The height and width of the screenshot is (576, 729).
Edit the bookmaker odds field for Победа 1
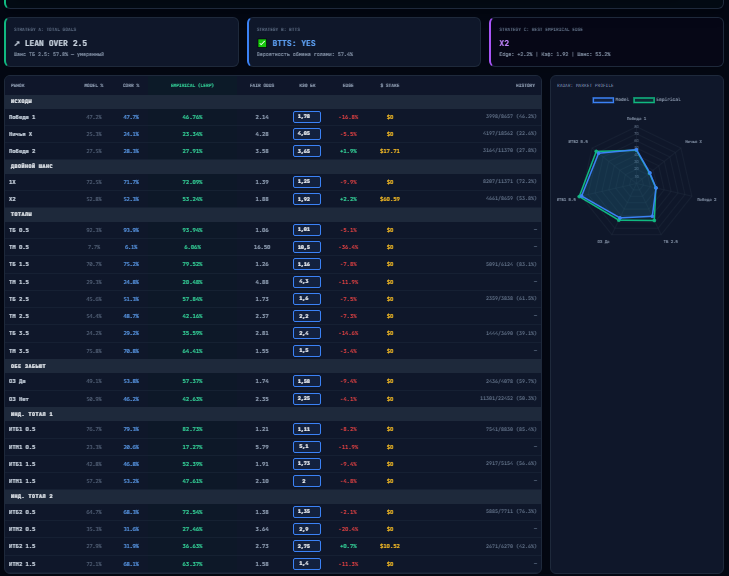[307, 117]
